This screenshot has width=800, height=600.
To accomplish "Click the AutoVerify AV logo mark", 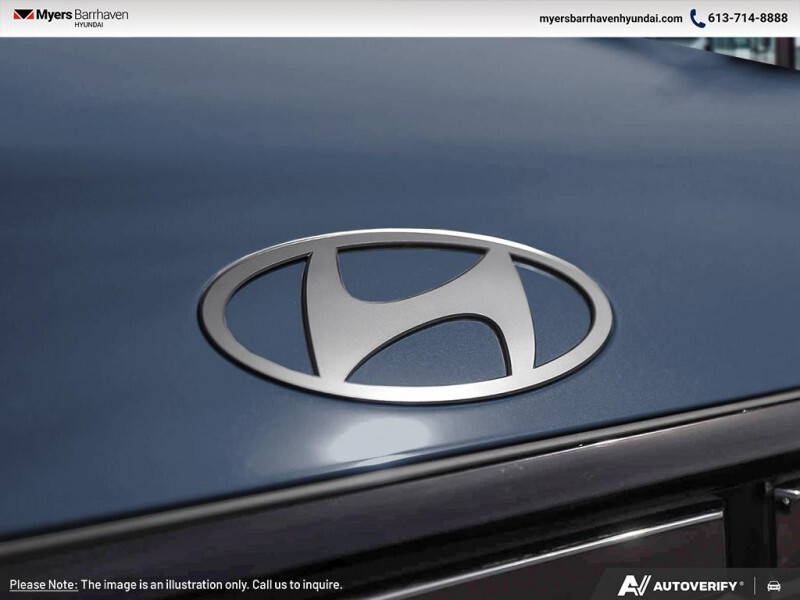I will point(634,585).
